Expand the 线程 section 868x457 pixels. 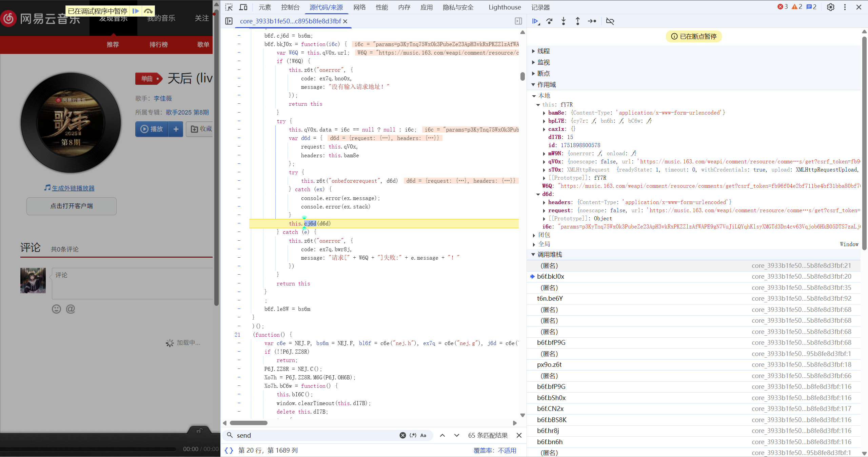543,51
